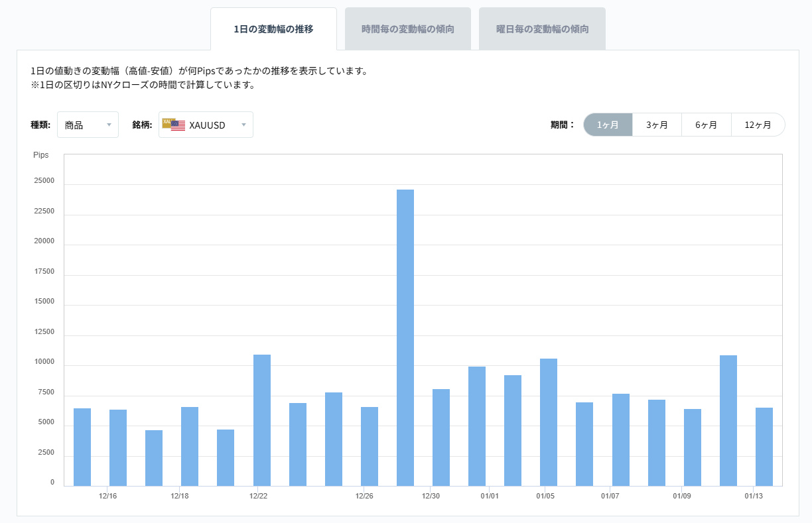
Task: Click the Pips axis title
Action: click(x=42, y=155)
